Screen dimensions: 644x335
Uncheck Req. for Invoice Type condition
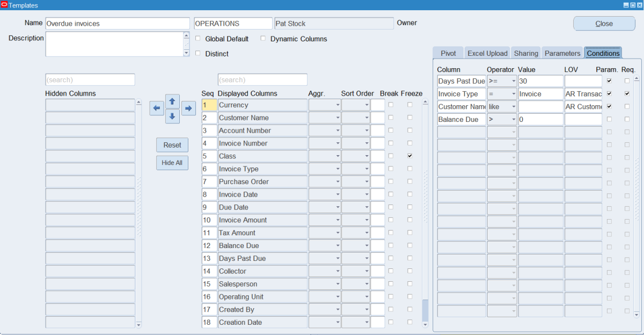(x=627, y=93)
